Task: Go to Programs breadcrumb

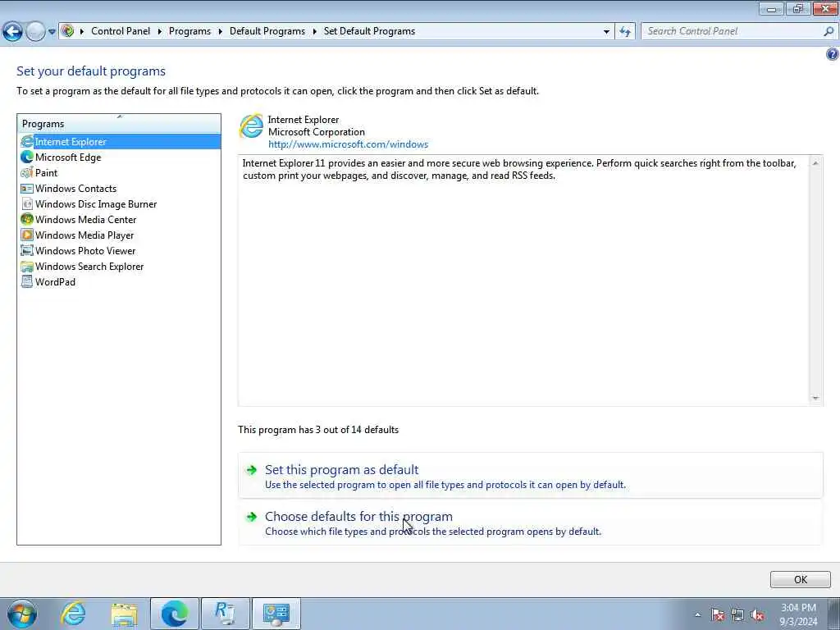Action: coord(189,31)
